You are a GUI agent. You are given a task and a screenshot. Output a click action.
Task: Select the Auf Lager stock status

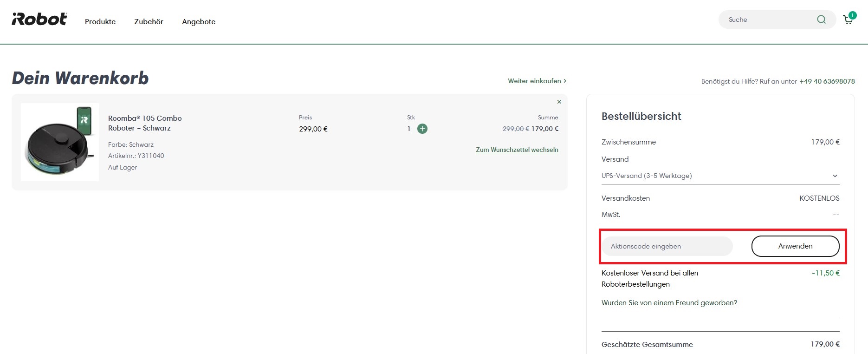click(x=123, y=167)
